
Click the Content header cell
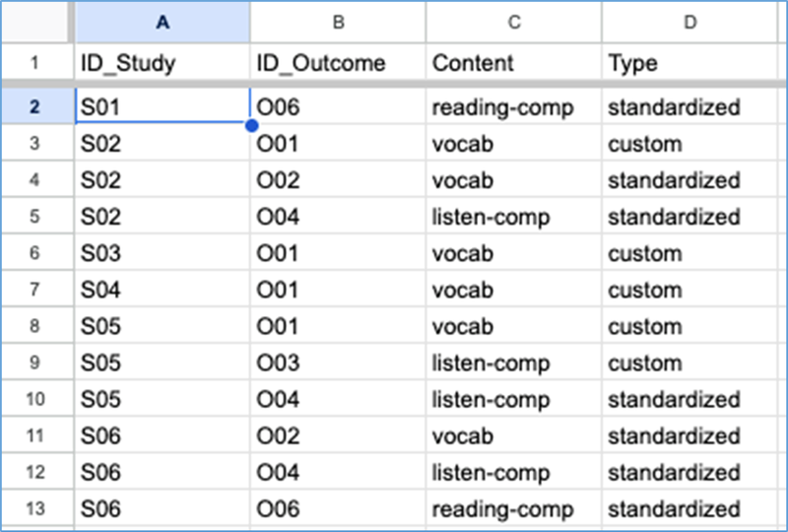[x=513, y=63]
